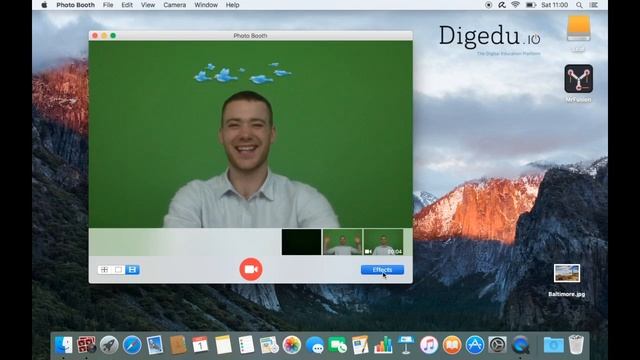This screenshot has width=640, height=360.
Task: Open the File menu
Action: pos(108,5)
